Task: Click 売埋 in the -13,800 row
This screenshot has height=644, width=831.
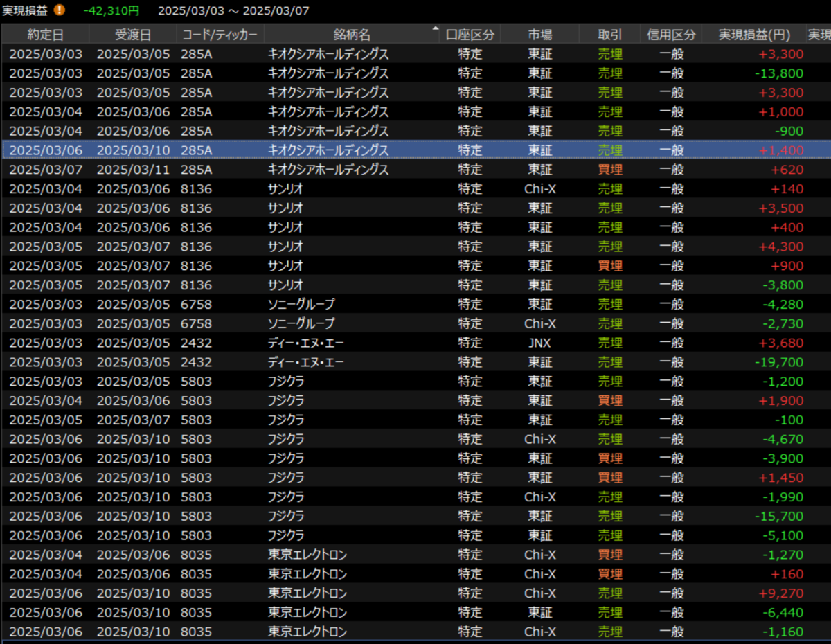Action: pos(610,73)
